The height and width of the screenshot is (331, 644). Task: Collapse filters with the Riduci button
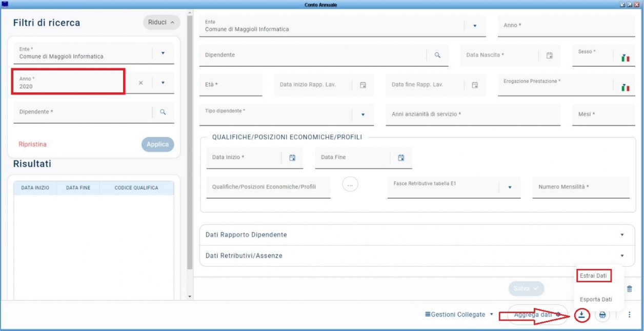click(161, 23)
